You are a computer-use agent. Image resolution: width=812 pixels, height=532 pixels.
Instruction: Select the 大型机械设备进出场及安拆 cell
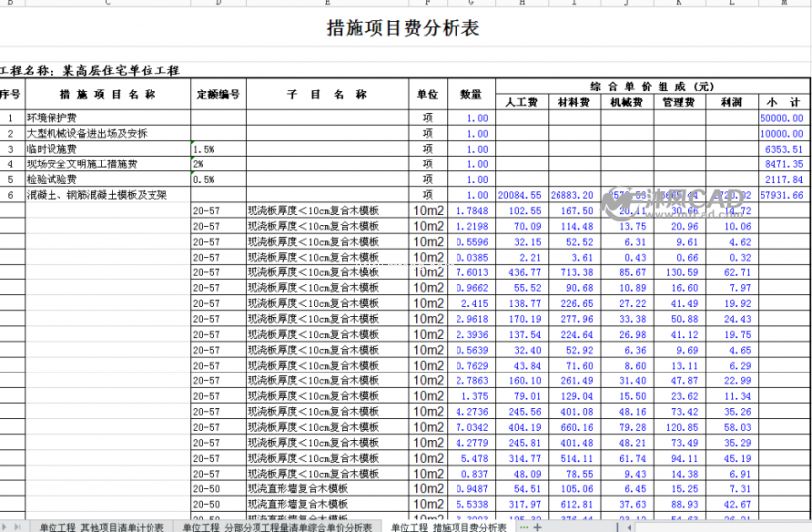coord(108,133)
